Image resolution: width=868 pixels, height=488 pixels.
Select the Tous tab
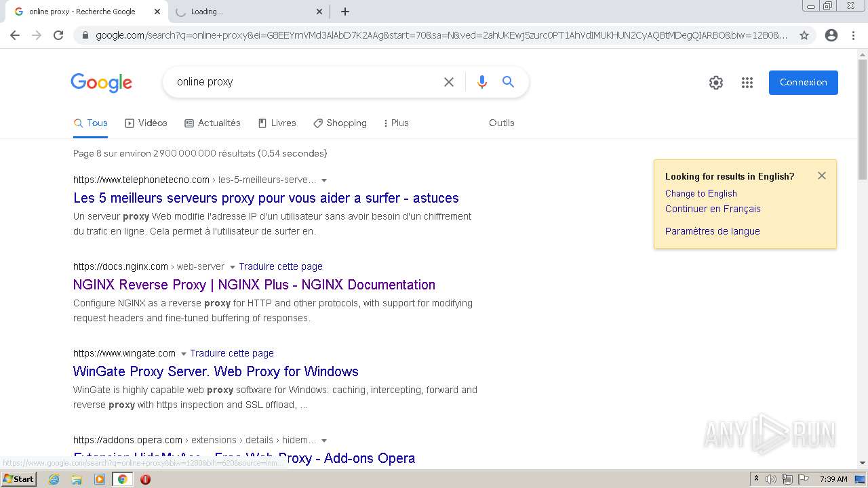click(91, 123)
